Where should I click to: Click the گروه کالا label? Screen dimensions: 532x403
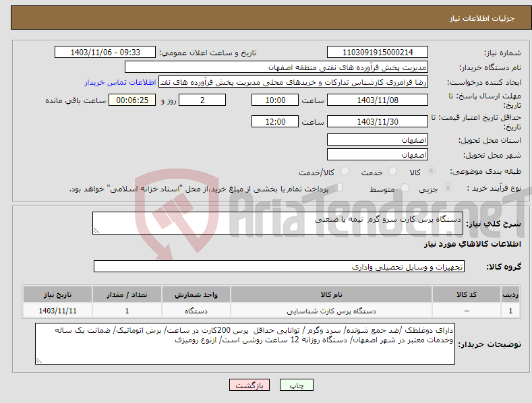point(504,267)
